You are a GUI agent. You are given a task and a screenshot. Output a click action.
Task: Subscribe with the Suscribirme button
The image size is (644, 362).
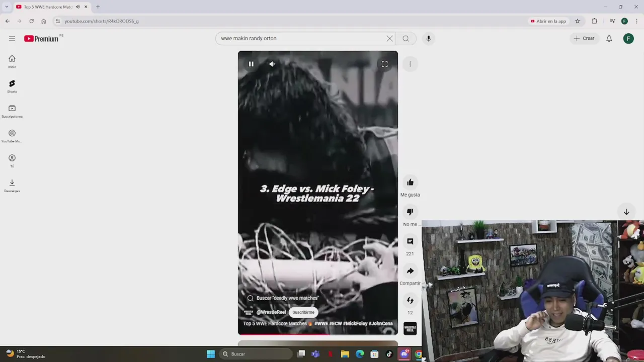click(x=303, y=312)
